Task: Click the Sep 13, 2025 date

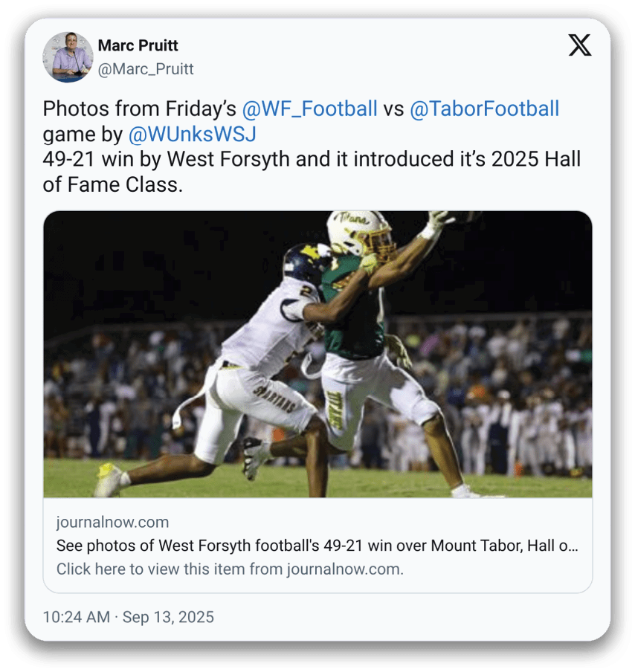Action: (168, 617)
